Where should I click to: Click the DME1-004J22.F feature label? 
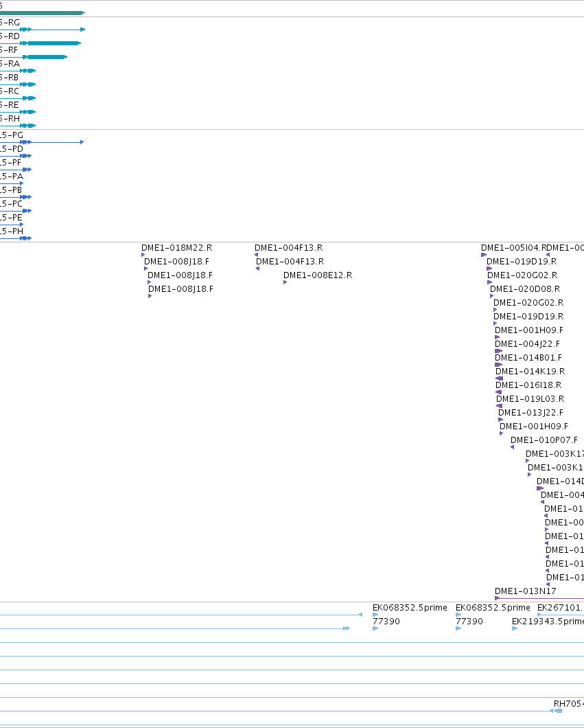pyautogui.click(x=528, y=343)
